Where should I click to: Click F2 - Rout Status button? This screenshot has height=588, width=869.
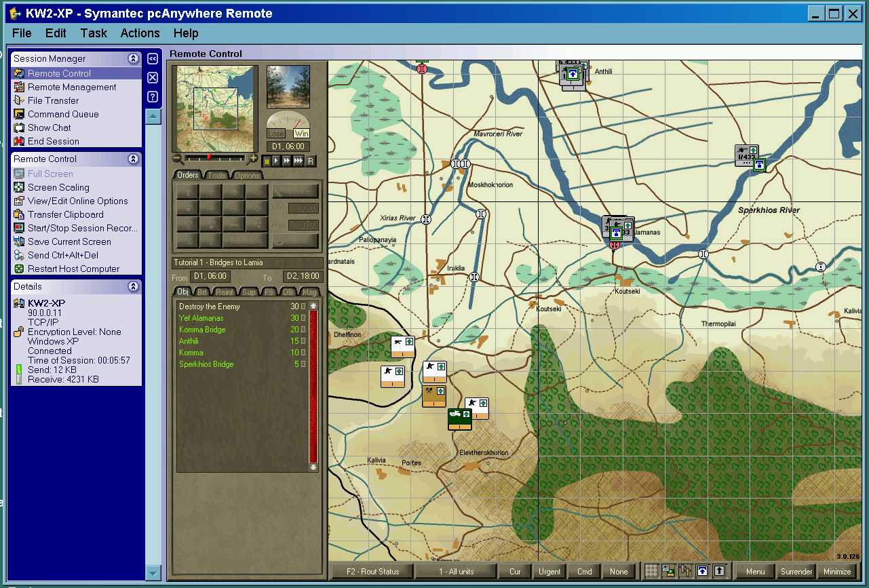[x=372, y=571]
